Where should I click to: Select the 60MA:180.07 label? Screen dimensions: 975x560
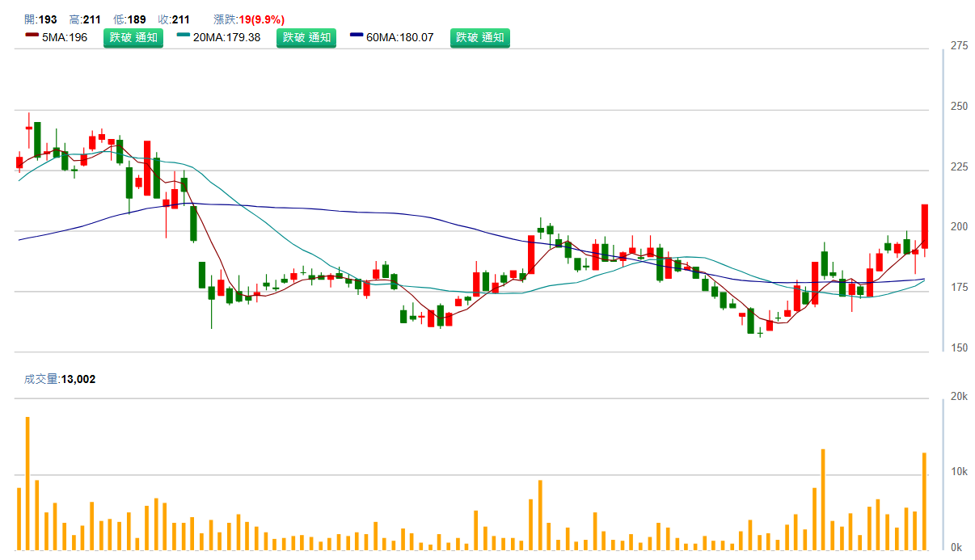click(x=400, y=37)
